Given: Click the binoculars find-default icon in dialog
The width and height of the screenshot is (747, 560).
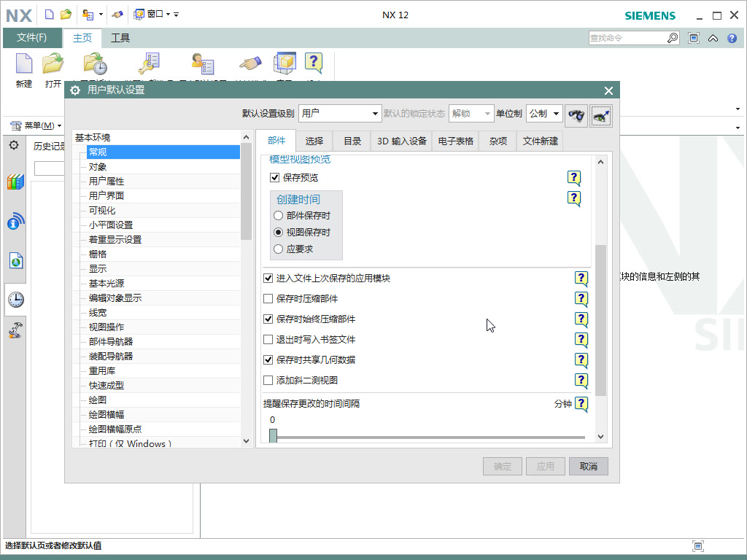Looking at the screenshot, I should click(x=576, y=114).
